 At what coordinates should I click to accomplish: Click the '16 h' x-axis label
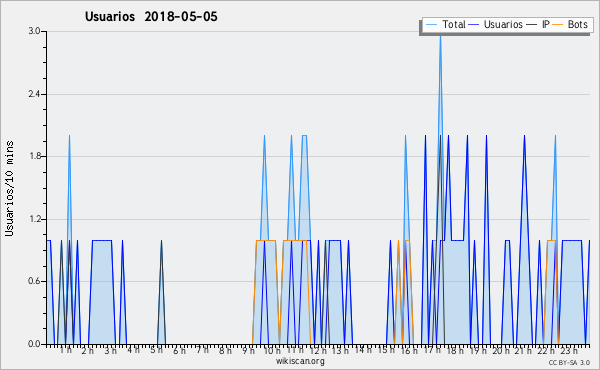(x=409, y=351)
